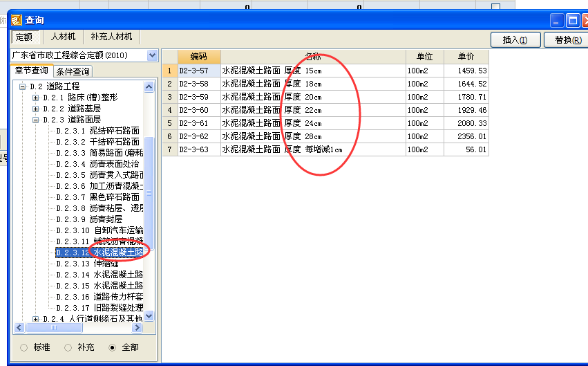Expand the D.2.2 道路基层 node
The image size is (588, 366).
coord(36,109)
